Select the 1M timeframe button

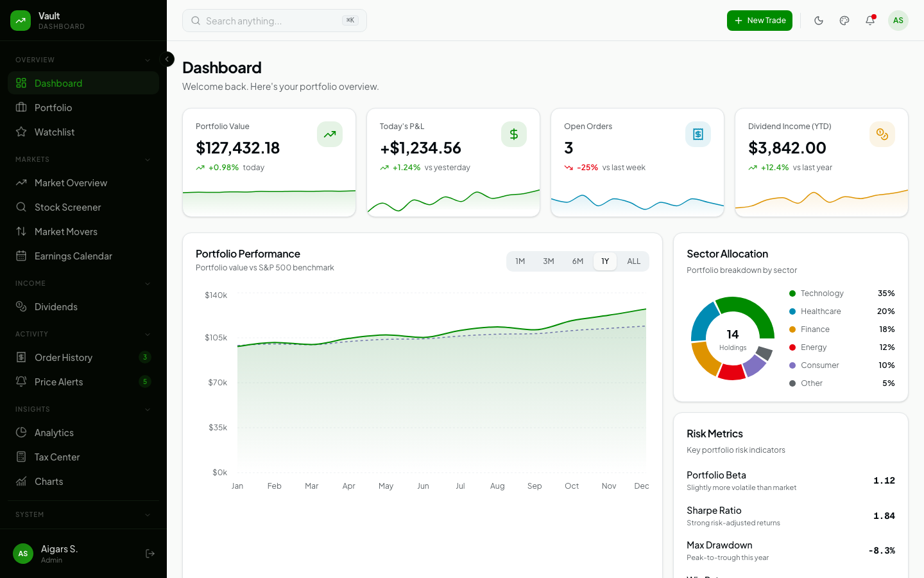tap(520, 261)
